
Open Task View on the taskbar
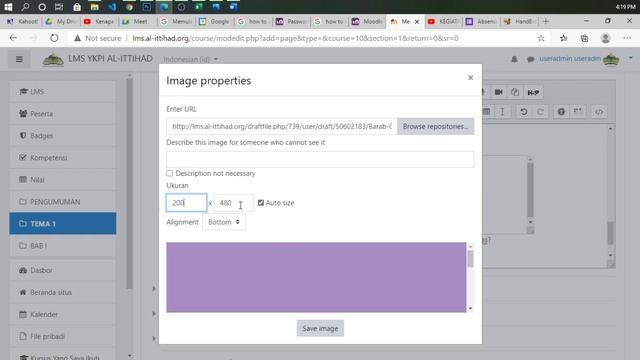click(59, 7)
